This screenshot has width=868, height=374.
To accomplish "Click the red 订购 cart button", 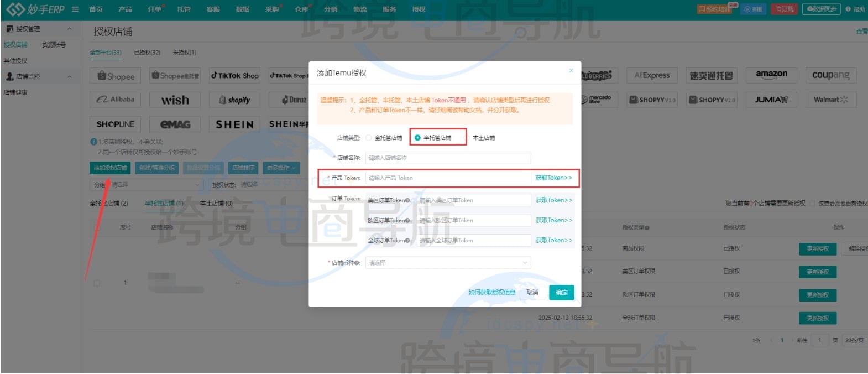I will pos(785,9).
